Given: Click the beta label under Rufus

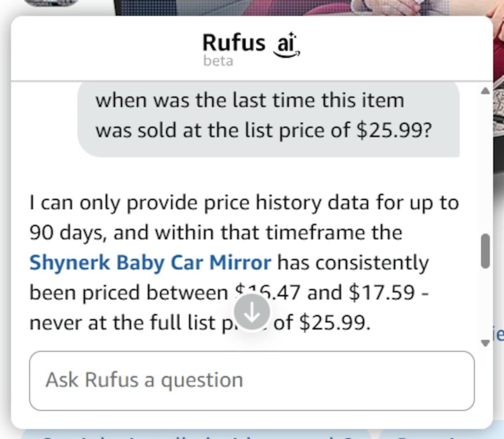Looking at the screenshot, I should 218,61.
